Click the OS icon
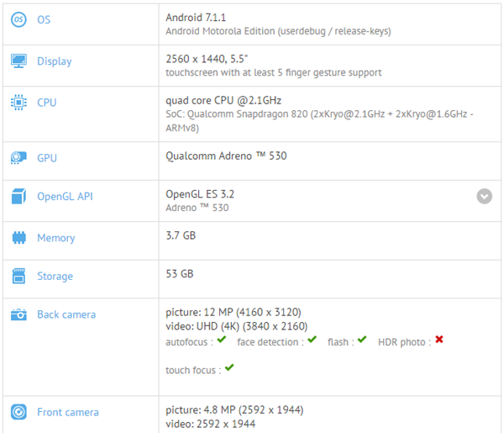 tap(18, 19)
